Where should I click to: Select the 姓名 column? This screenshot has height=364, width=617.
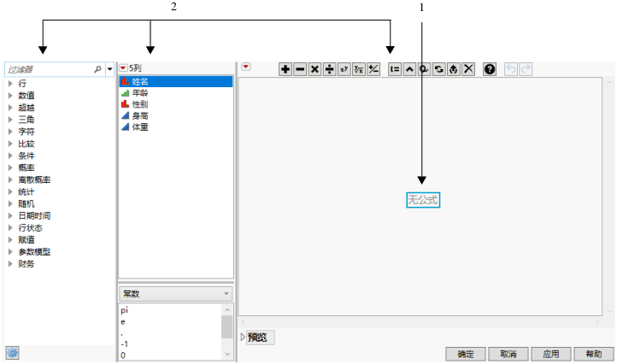pyautogui.click(x=176, y=81)
